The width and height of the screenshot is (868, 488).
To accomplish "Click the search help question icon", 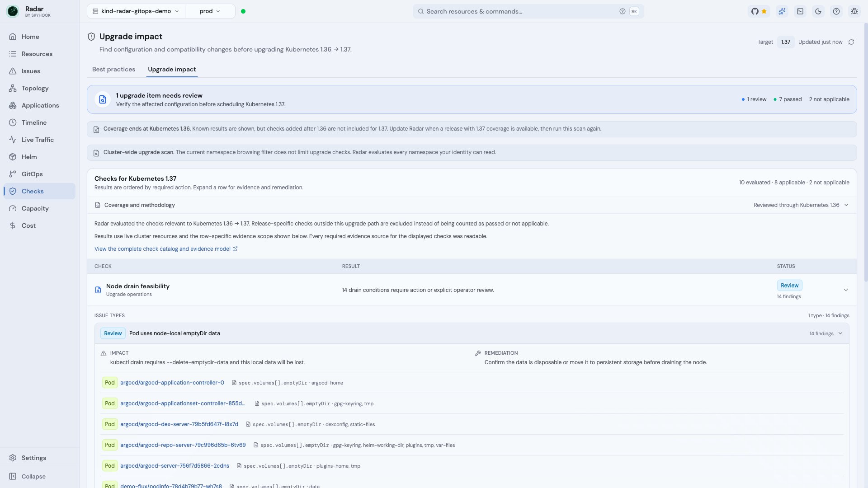I will coord(623,11).
